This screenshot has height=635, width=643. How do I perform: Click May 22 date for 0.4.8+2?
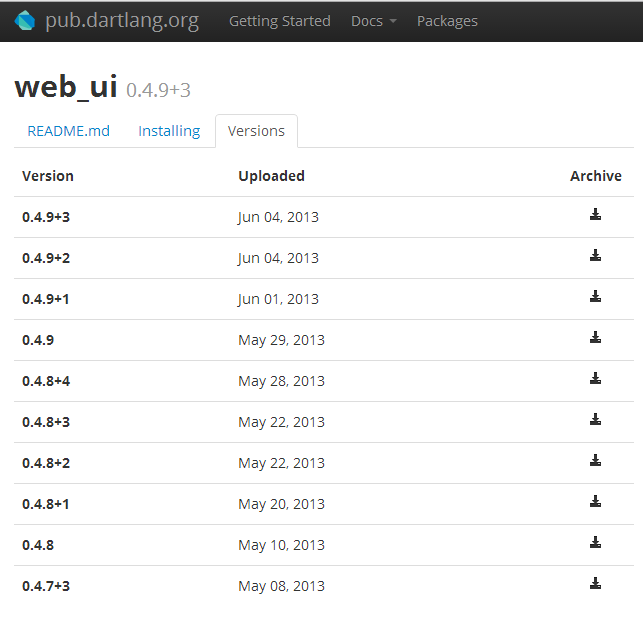click(x=281, y=463)
